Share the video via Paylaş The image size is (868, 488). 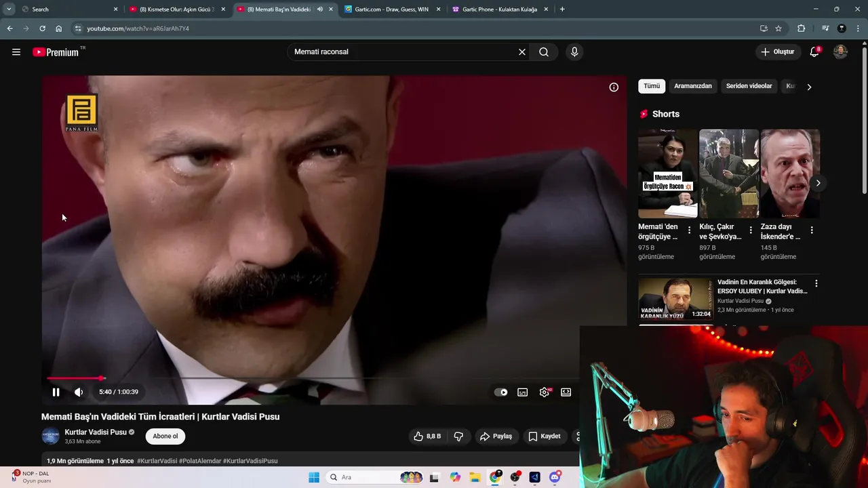tap(496, 436)
